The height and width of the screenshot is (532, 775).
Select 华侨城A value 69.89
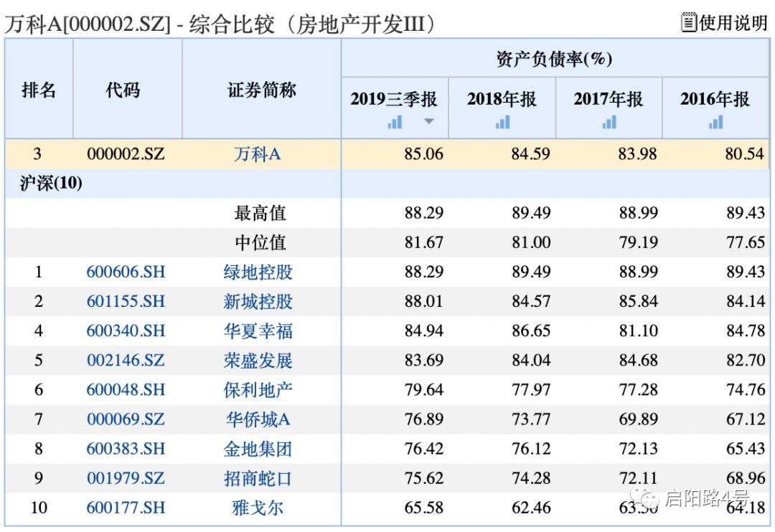click(x=639, y=419)
